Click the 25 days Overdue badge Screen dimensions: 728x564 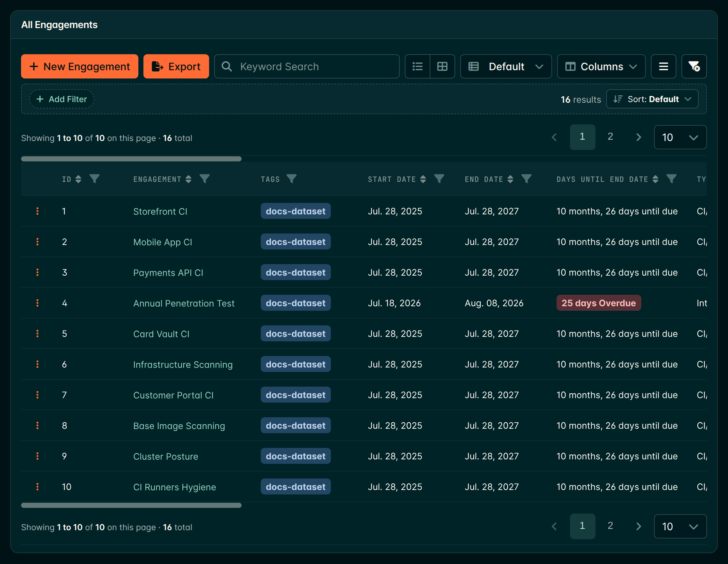[599, 303]
